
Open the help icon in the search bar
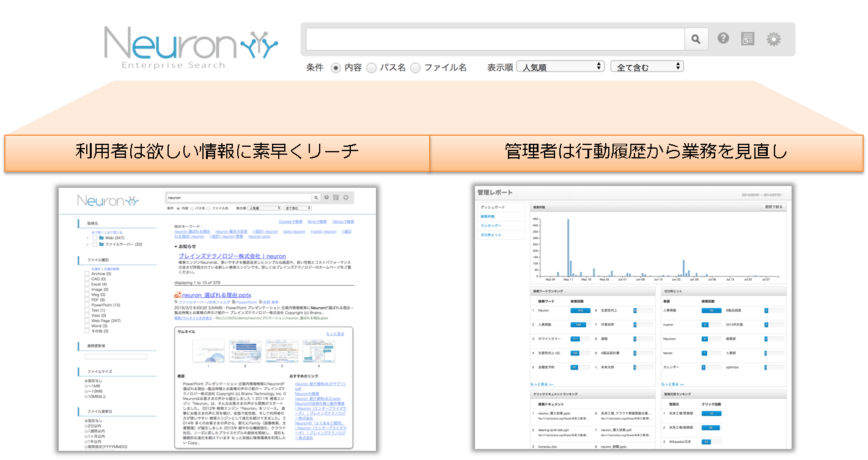tap(723, 38)
